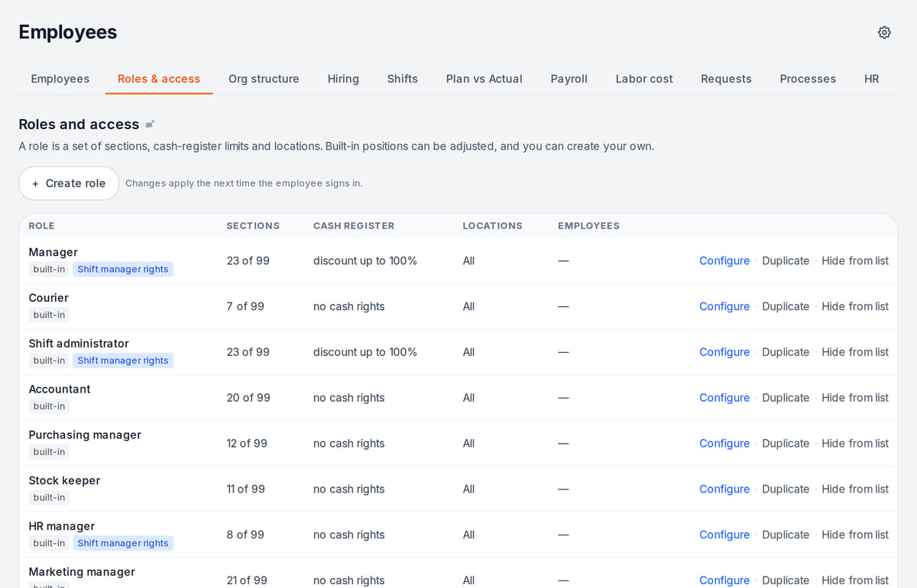
Task: Configure the Accountant role
Action: click(x=724, y=398)
